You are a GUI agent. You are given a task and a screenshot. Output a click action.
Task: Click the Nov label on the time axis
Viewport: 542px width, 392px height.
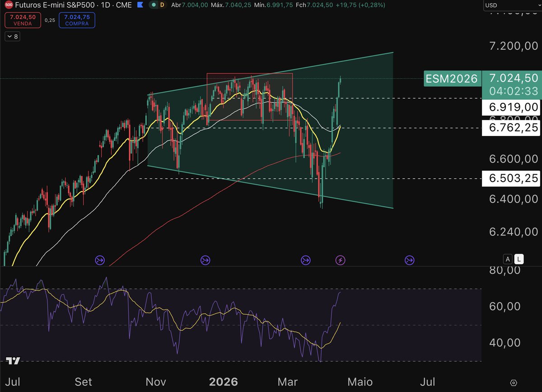click(156, 382)
